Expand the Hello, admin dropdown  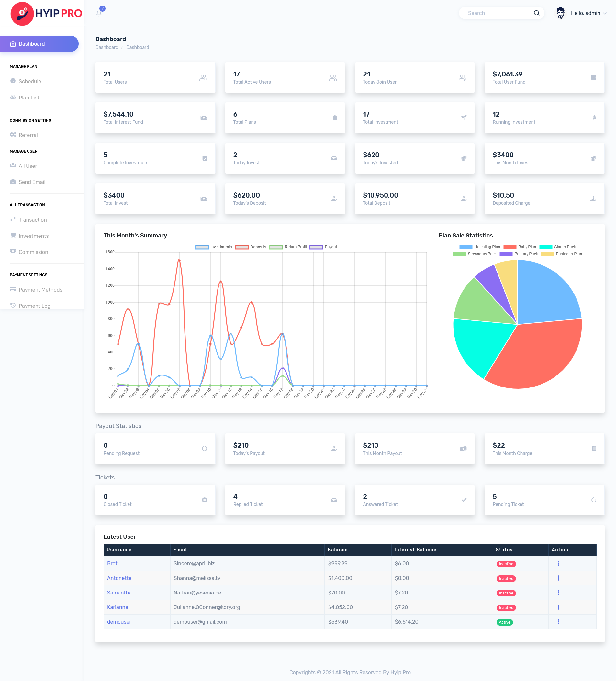point(588,13)
